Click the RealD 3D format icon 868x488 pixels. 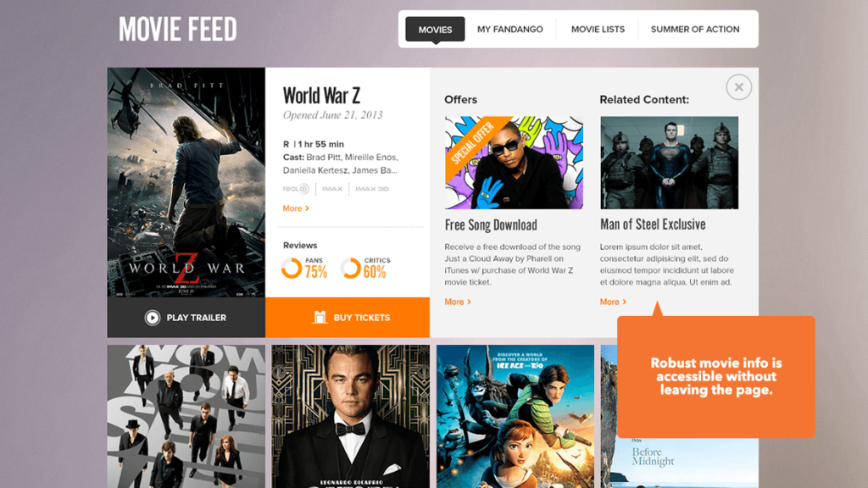(296, 189)
